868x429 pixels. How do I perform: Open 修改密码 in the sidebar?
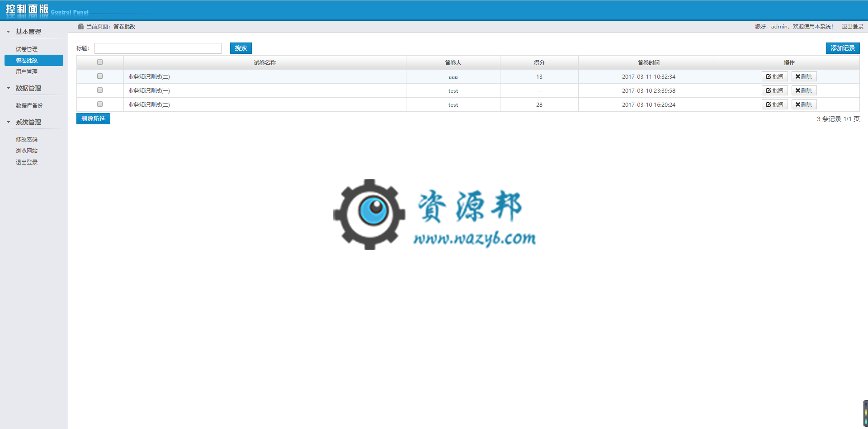(x=27, y=140)
